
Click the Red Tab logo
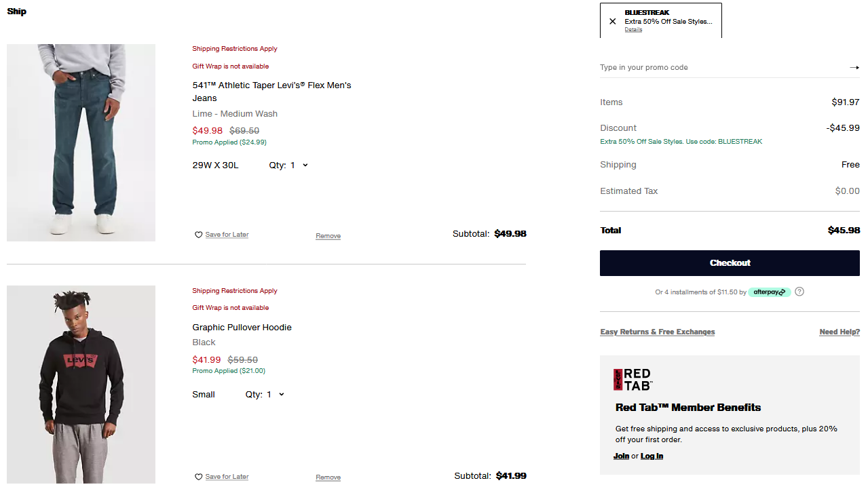pos(633,379)
